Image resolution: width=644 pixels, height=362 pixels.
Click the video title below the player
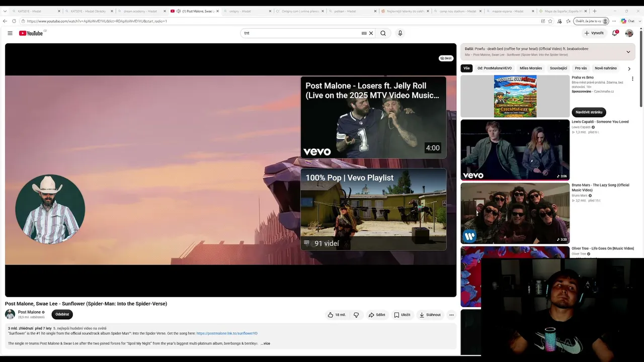tap(86, 304)
